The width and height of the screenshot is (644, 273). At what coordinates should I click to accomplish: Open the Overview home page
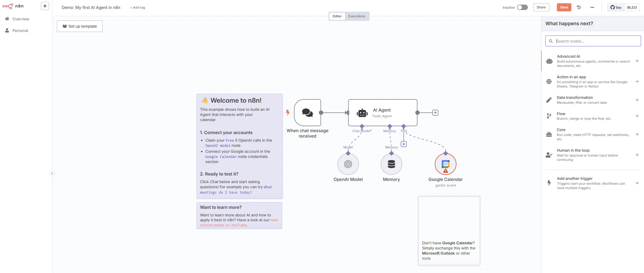[x=17, y=19]
